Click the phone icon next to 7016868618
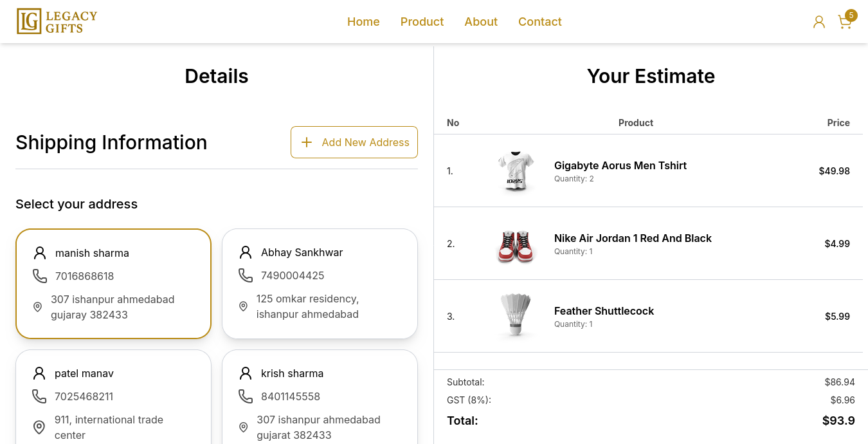 point(40,276)
